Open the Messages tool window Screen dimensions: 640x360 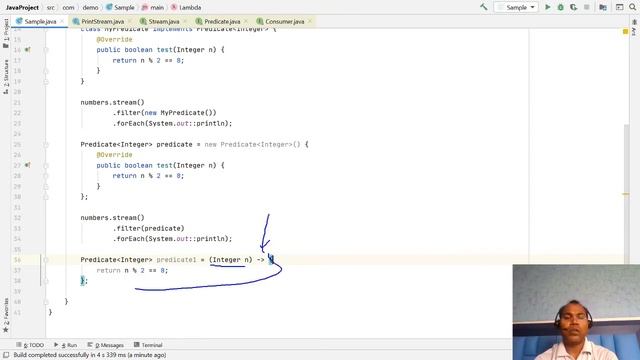(x=105, y=345)
